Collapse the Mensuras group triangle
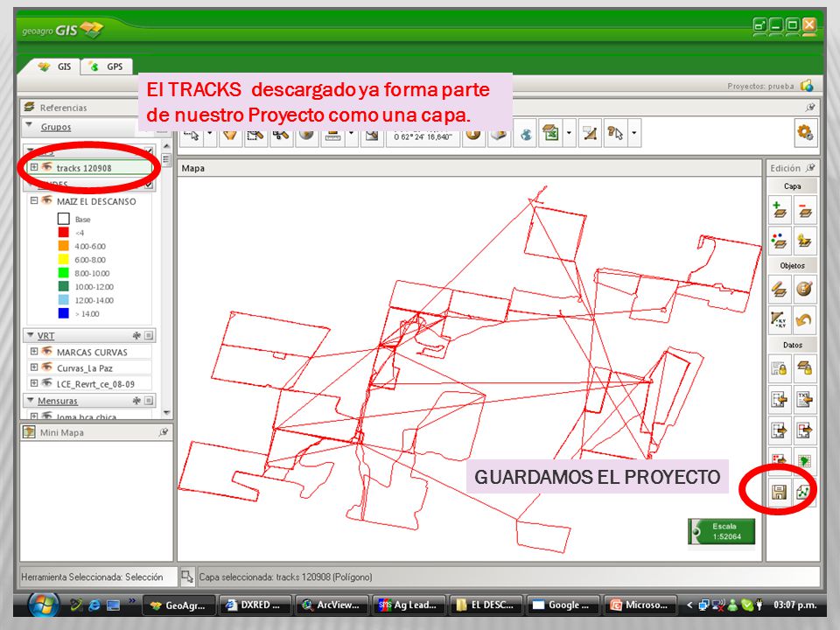Viewport: 840px width, 630px height. pyautogui.click(x=31, y=400)
